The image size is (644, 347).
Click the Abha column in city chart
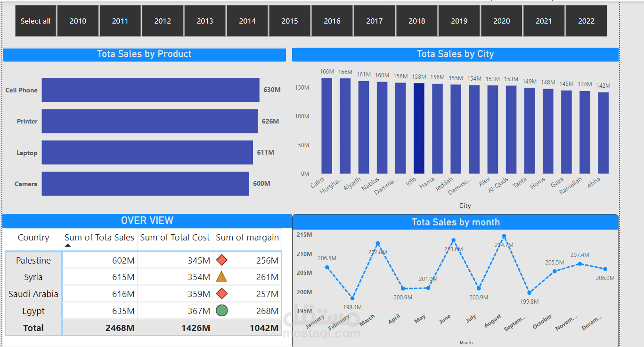(603, 133)
